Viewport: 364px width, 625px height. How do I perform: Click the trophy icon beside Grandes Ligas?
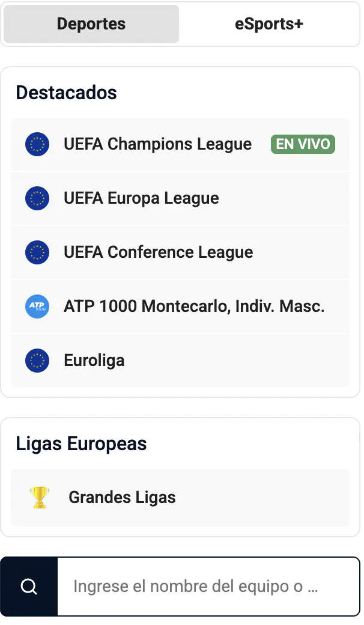[40, 498]
